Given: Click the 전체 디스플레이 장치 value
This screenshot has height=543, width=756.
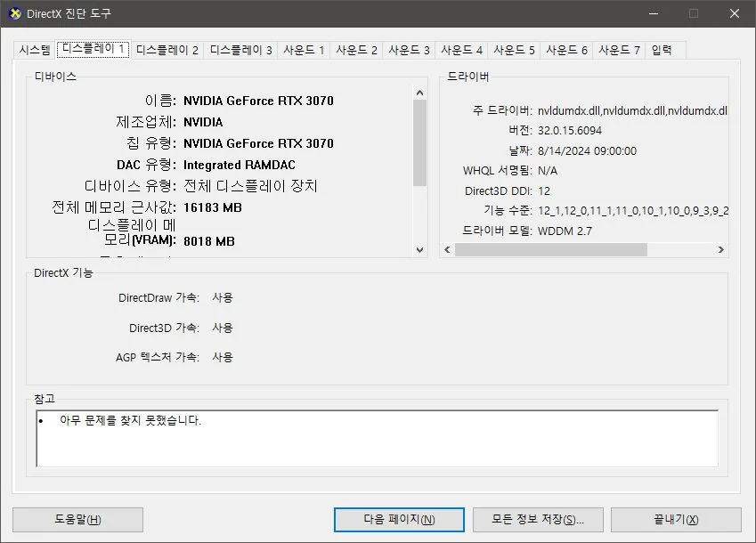Looking at the screenshot, I should point(250,186).
